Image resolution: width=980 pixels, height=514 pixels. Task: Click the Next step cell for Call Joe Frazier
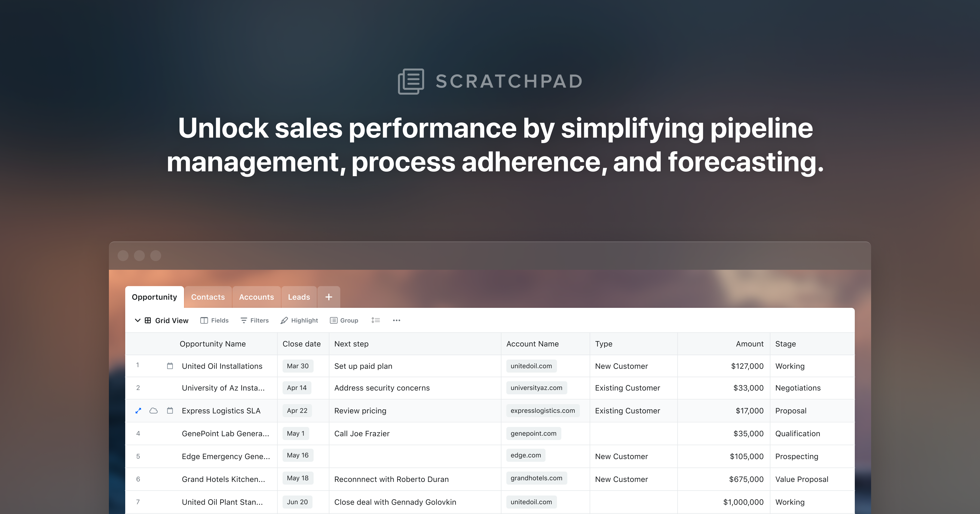[362, 434]
